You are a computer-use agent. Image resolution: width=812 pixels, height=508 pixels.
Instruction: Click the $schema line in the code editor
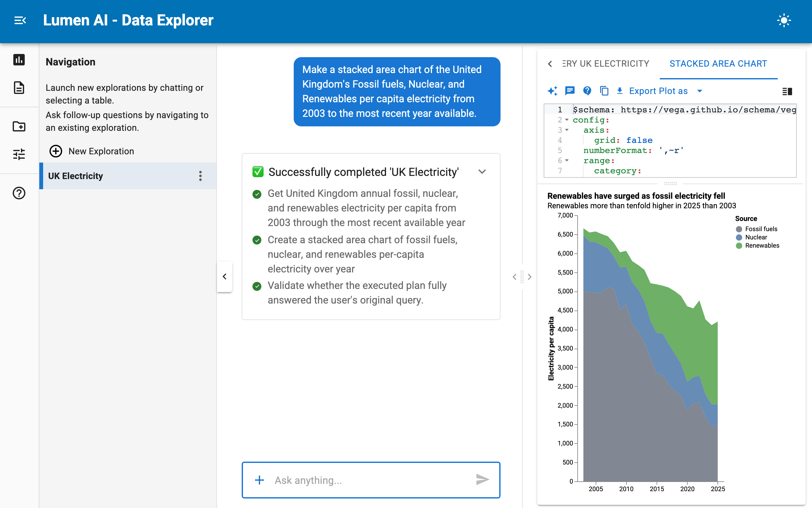[x=684, y=110]
